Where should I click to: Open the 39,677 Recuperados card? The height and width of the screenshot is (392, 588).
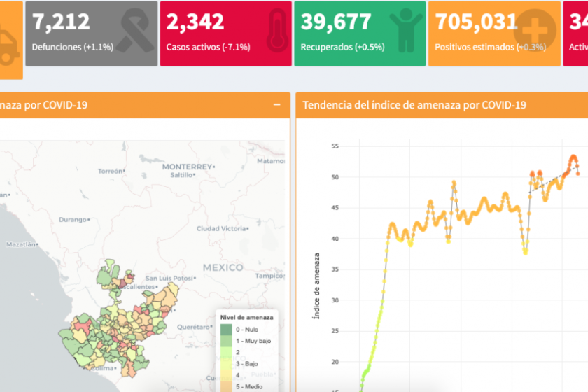(360, 34)
